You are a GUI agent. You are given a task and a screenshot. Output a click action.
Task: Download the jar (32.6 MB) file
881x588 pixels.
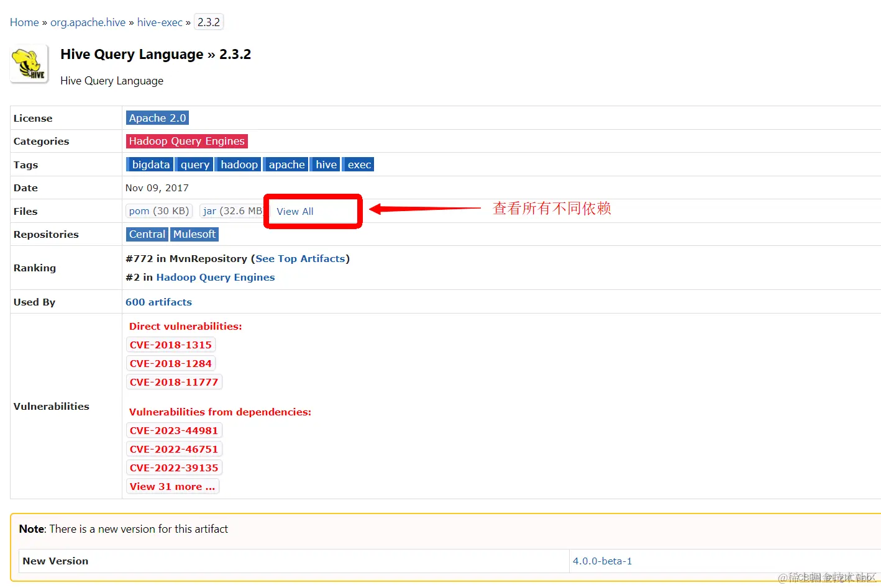tap(233, 211)
